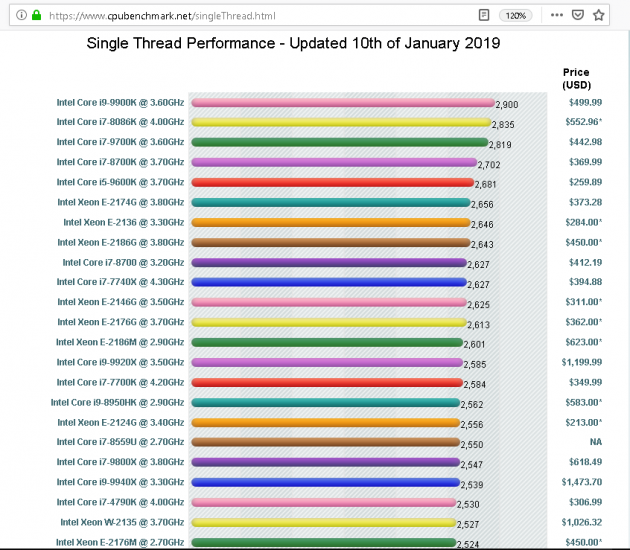Open Intel Core i5-9600K @ 3.70GHz link
Screen dimensions: 630x550
[x=120, y=182]
